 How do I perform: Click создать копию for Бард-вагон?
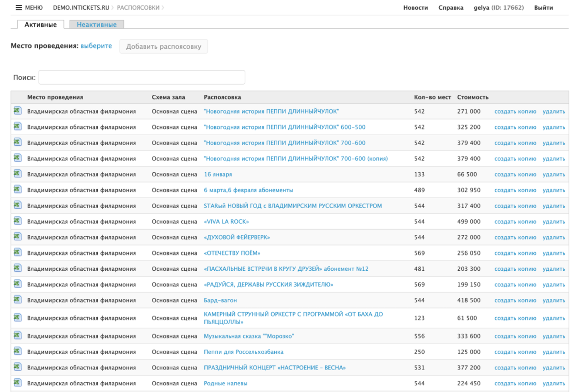click(x=515, y=300)
